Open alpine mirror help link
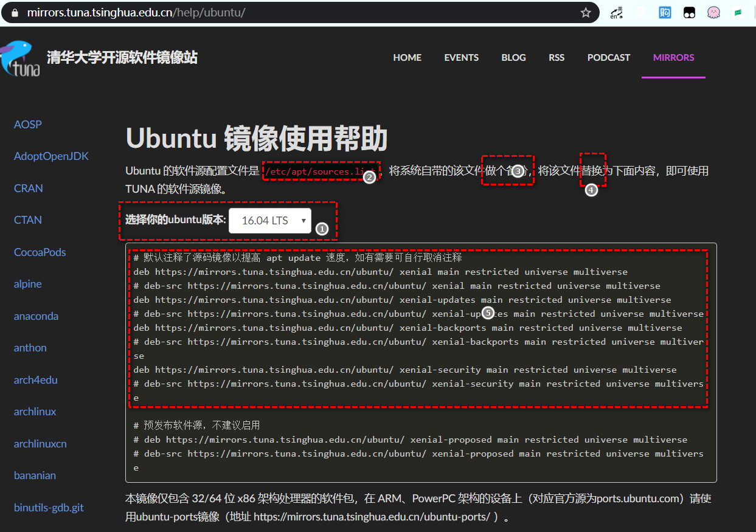 [28, 284]
